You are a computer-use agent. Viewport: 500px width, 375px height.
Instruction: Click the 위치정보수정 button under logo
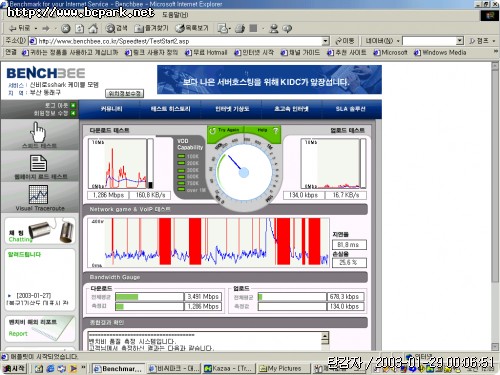[x=125, y=94]
